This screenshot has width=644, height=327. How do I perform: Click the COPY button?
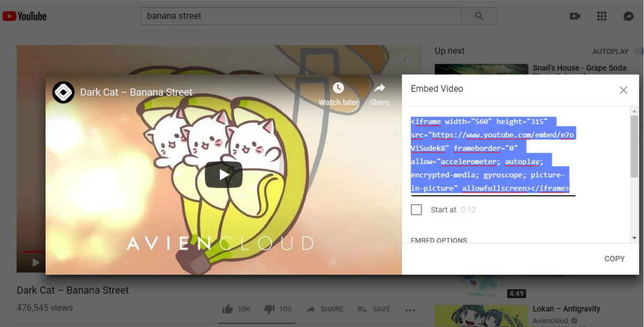pos(615,259)
